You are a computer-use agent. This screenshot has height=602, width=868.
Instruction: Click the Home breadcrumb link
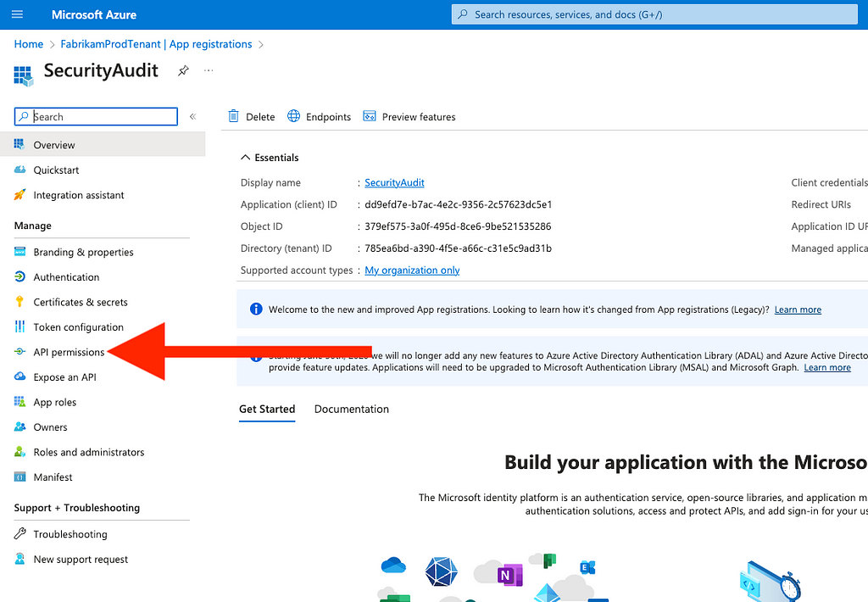coord(29,44)
